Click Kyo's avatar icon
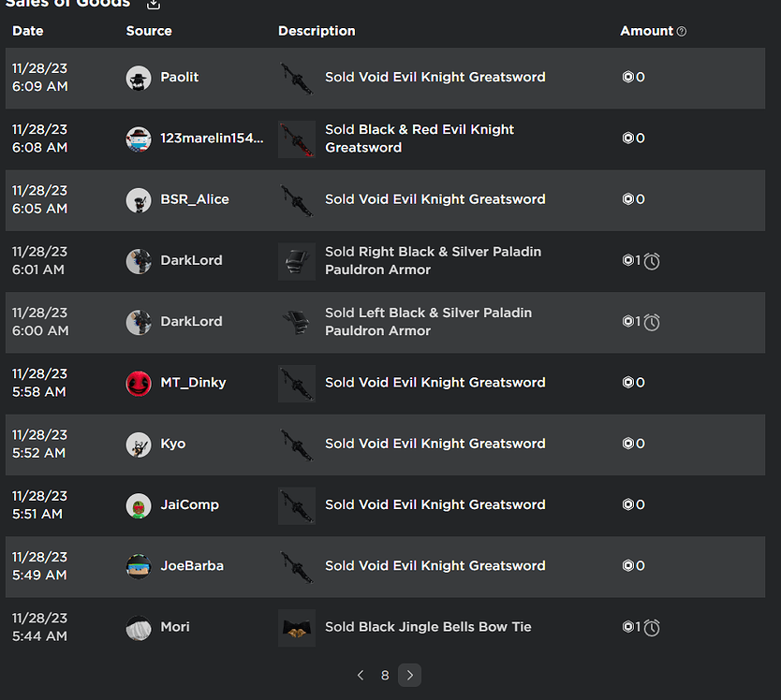 (139, 445)
